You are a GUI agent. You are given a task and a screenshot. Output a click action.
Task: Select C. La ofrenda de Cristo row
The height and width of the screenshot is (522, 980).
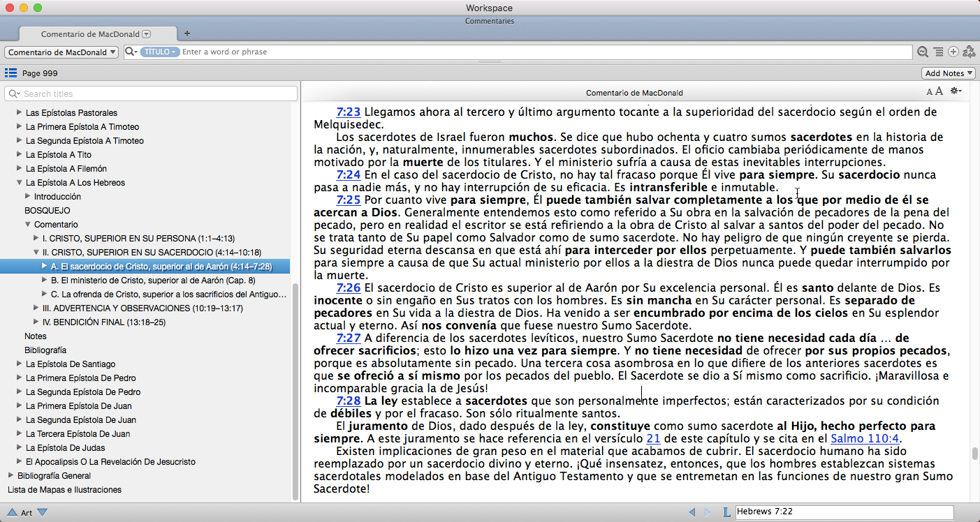[145, 294]
